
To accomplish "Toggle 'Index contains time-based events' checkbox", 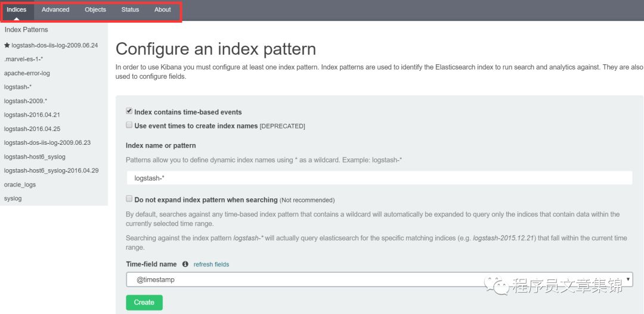I will (129, 111).
